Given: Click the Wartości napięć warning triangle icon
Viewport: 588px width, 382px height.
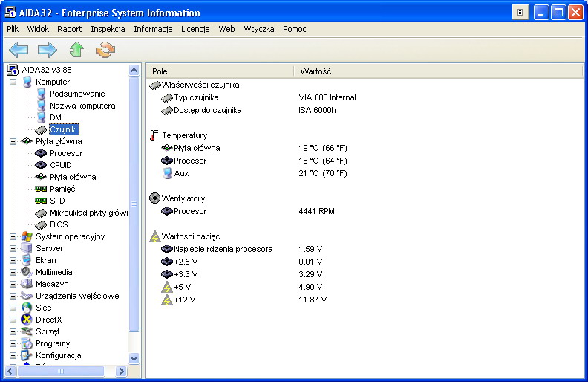Looking at the screenshot, I should point(155,236).
